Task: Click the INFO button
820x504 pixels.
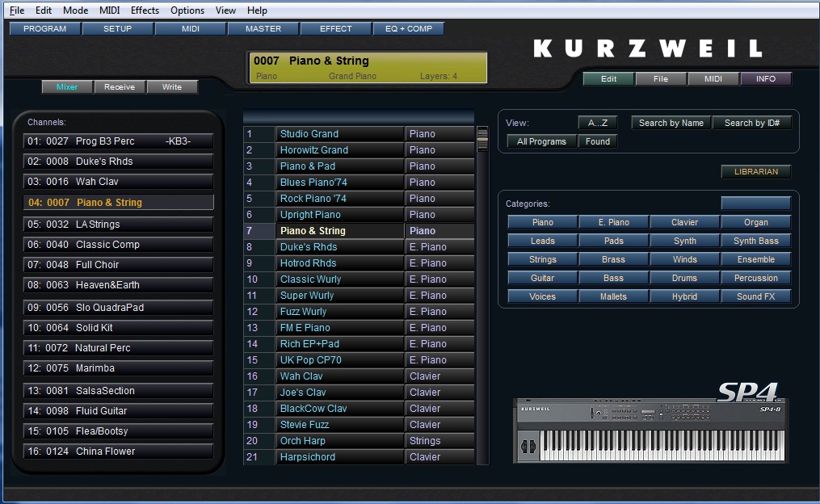Action: pyautogui.click(x=765, y=79)
